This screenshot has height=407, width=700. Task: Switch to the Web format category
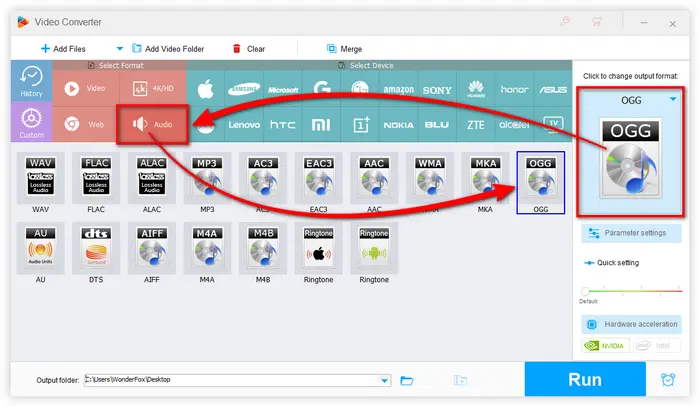point(86,124)
